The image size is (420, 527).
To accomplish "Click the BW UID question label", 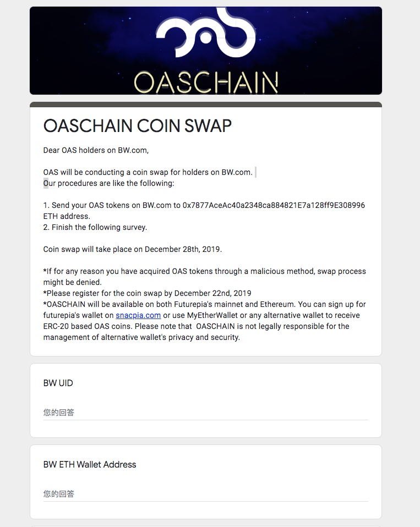I will (x=58, y=383).
